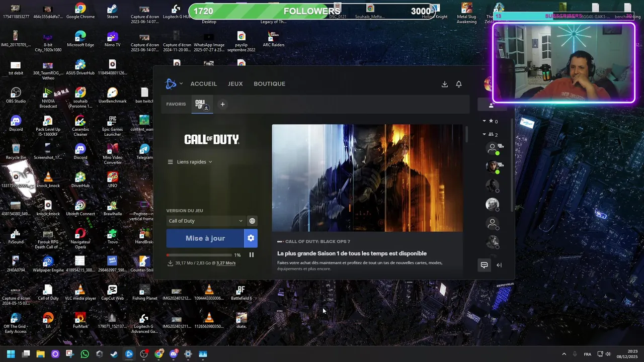The image size is (644, 362).
Task: Add a game to favorites with plus
Action: [222, 105]
